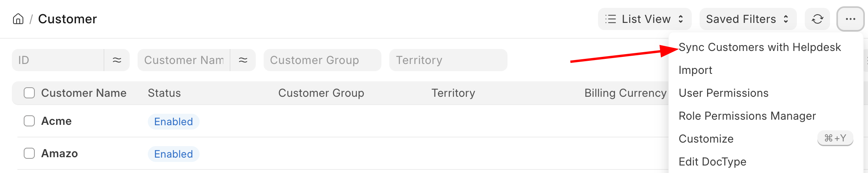868x173 pixels.
Task: Tick the checkbox for Acme
Action: [29, 121]
